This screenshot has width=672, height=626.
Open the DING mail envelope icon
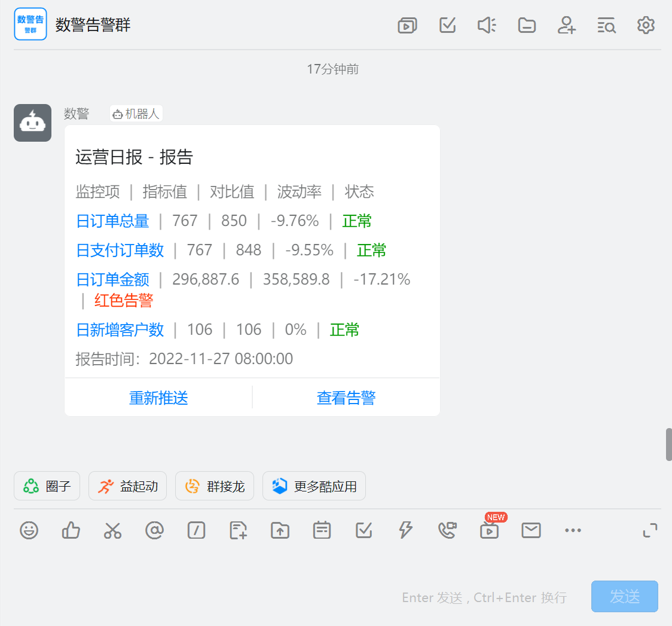pos(531,530)
